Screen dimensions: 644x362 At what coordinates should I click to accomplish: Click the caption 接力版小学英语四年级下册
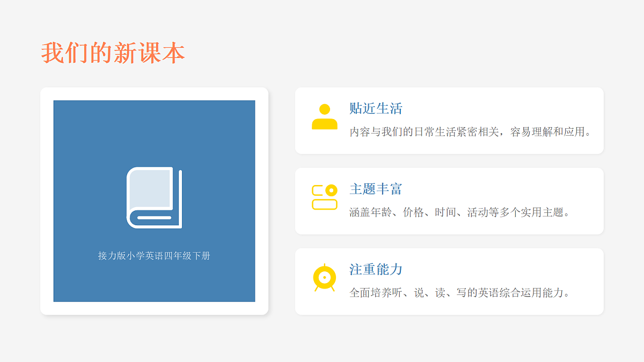pos(154,256)
